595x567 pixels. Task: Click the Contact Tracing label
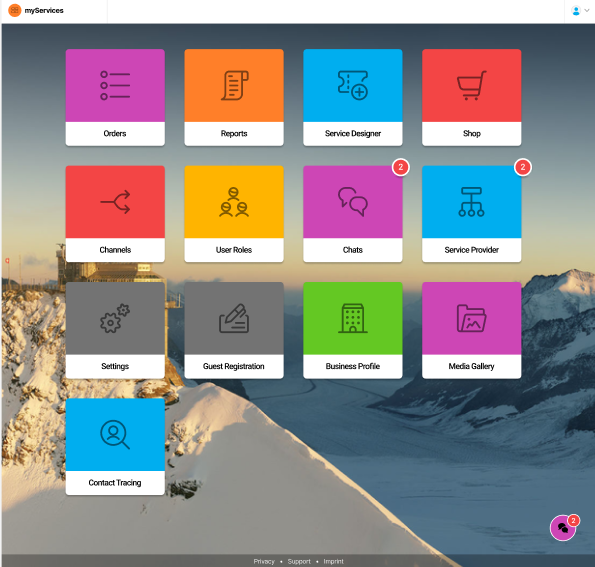tap(115, 483)
